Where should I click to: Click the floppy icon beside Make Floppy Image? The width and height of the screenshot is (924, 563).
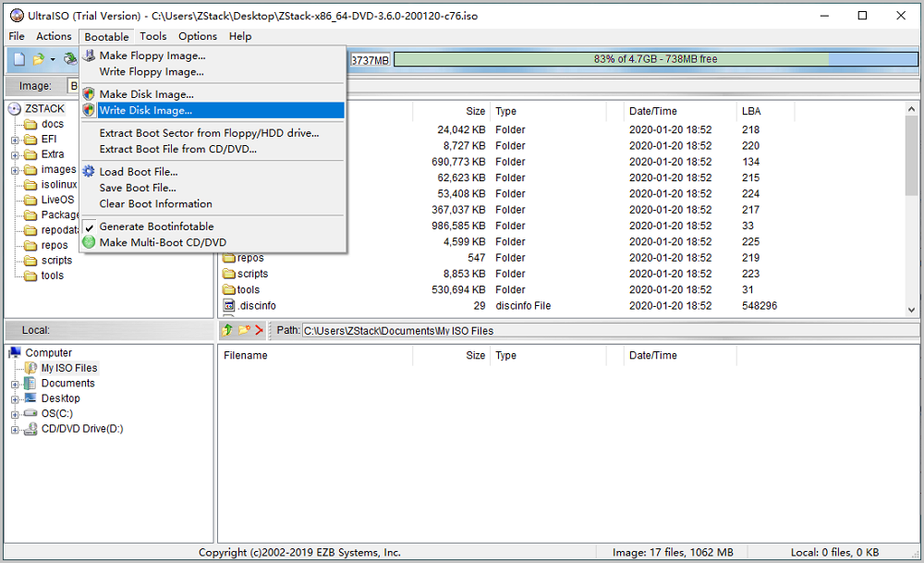click(89, 55)
